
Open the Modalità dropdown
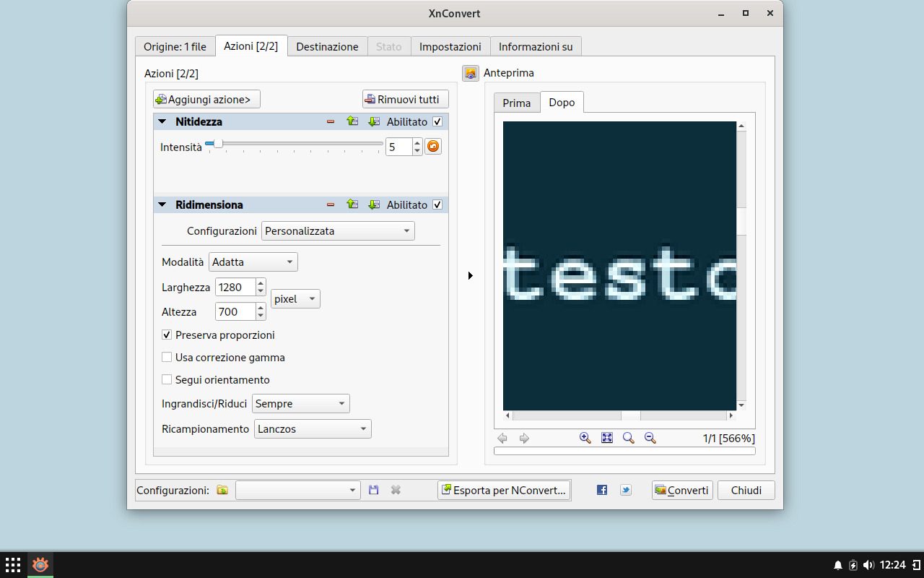[253, 262]
